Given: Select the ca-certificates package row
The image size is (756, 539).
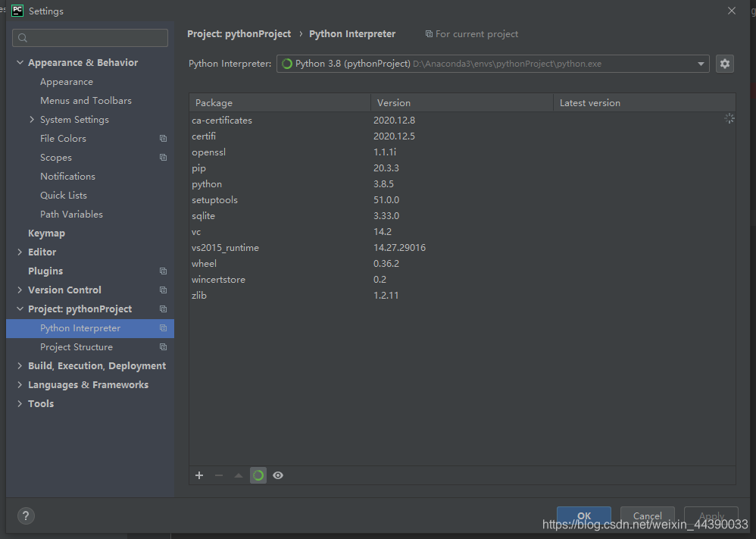Looking at the screenshot, I should pos(462,120).
